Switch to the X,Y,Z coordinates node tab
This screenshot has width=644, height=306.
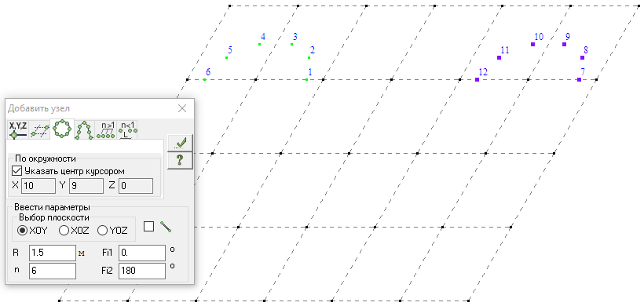click(x=18, y=129)
